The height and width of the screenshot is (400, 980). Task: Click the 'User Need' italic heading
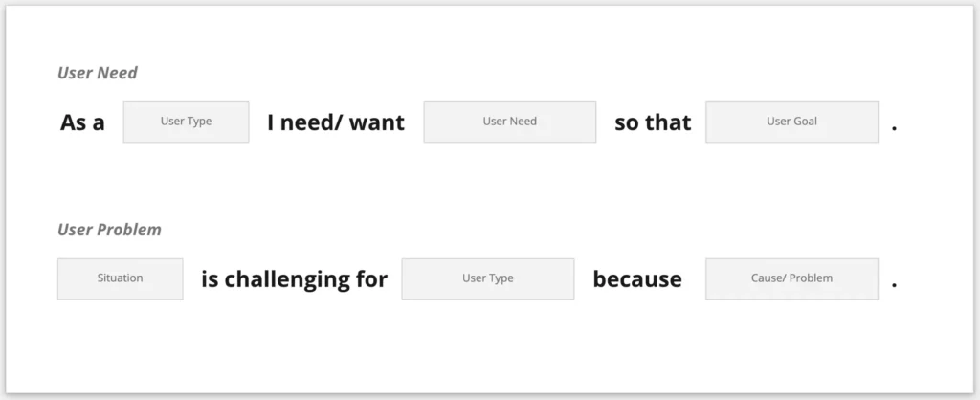[x=98, y=73]
